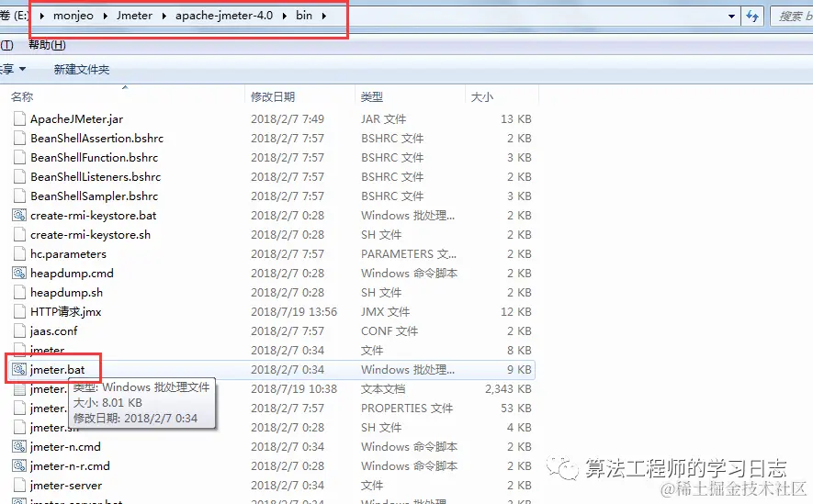
Task: Click the search input field
Action: [792, 16]
